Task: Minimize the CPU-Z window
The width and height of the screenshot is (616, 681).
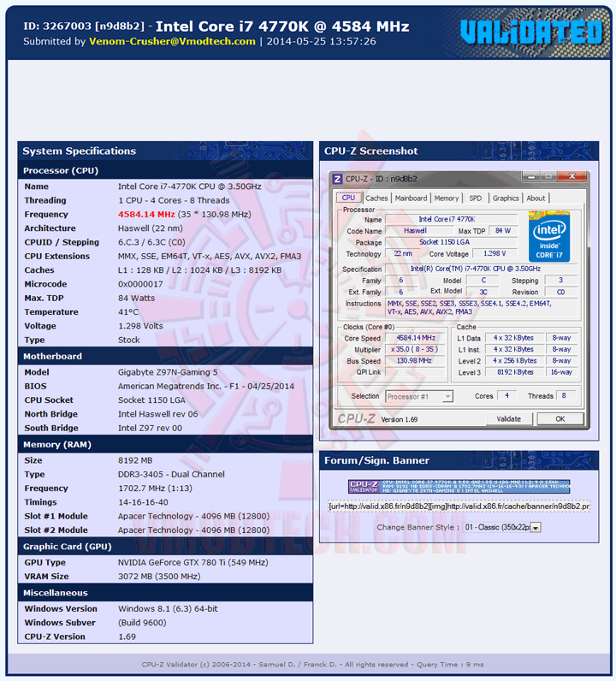Action: 530,176
